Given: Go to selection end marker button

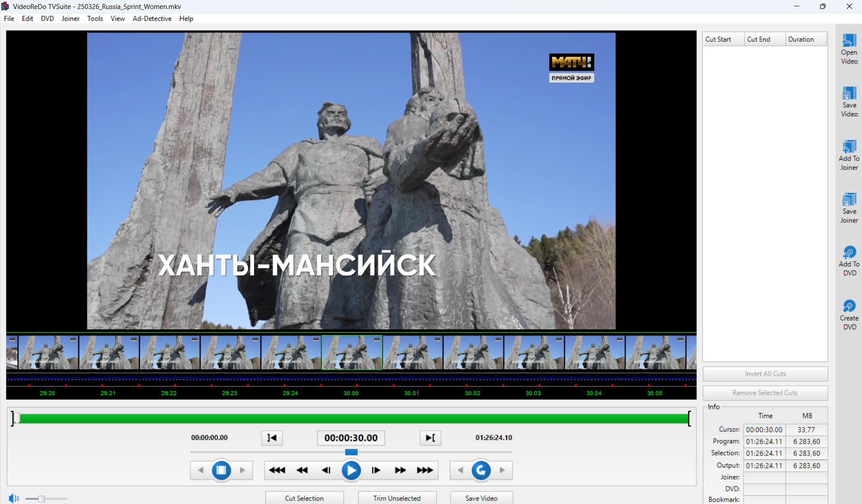Looking at the screenshot, I should 430,438.
